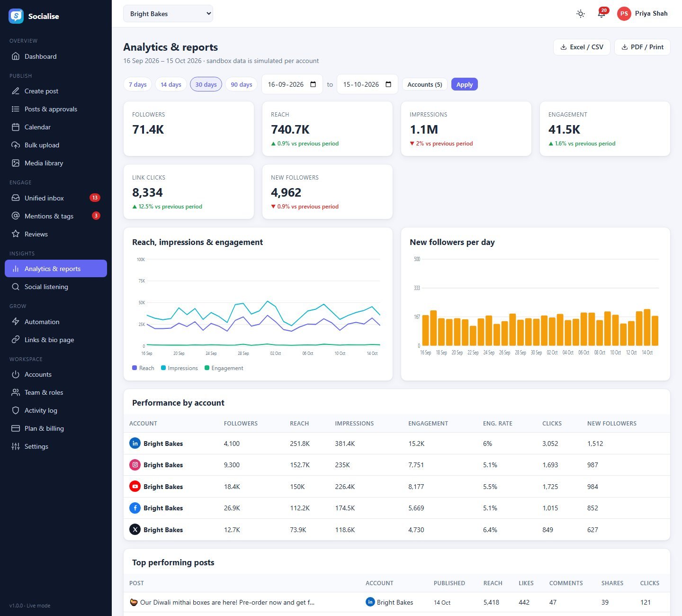The width and height of the screenshot is (682, 616).
Task: Click the Facebook icon in Bright Bakes 26.9K row
Action: [135, 508]
